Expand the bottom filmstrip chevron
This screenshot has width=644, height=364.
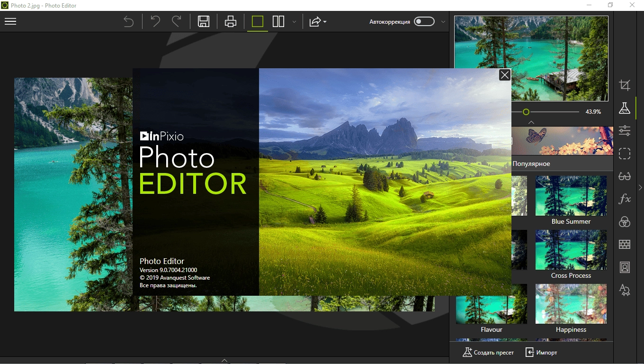point(225,361)
